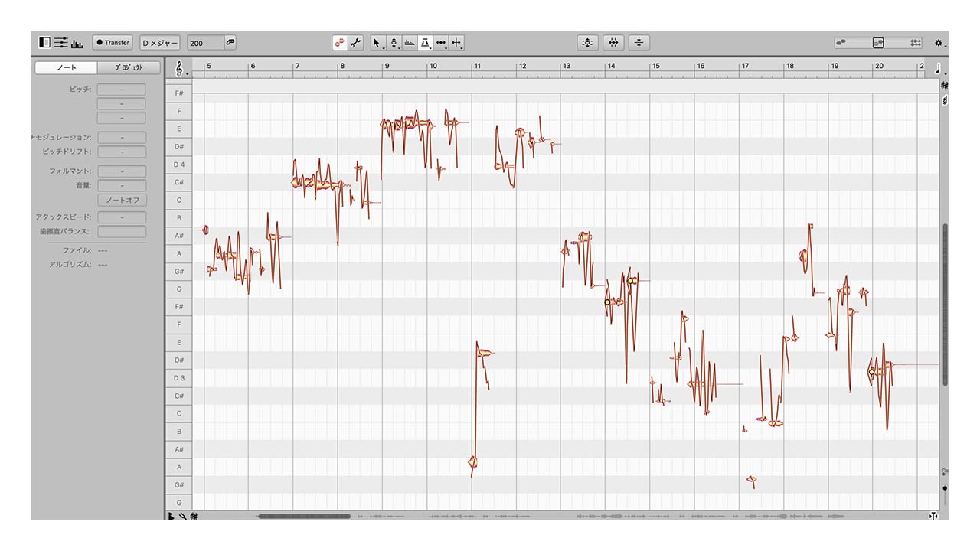Click the Transfer button
980x551 pixels.
(x=111, y=42)
